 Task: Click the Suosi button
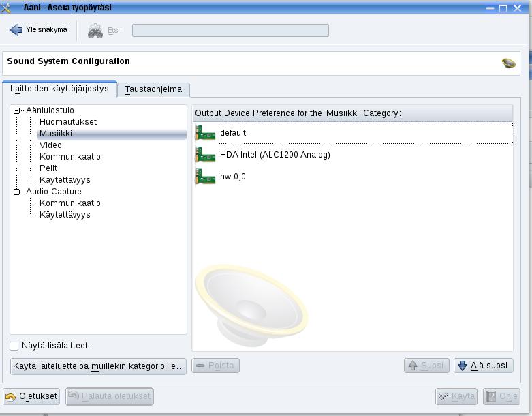pos(426,366)
